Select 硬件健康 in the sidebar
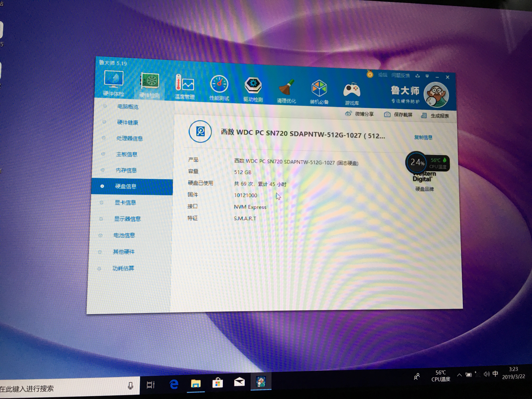The width and height of the screenshot is (532, 399). pyautogui.click(x=127, y=122)
